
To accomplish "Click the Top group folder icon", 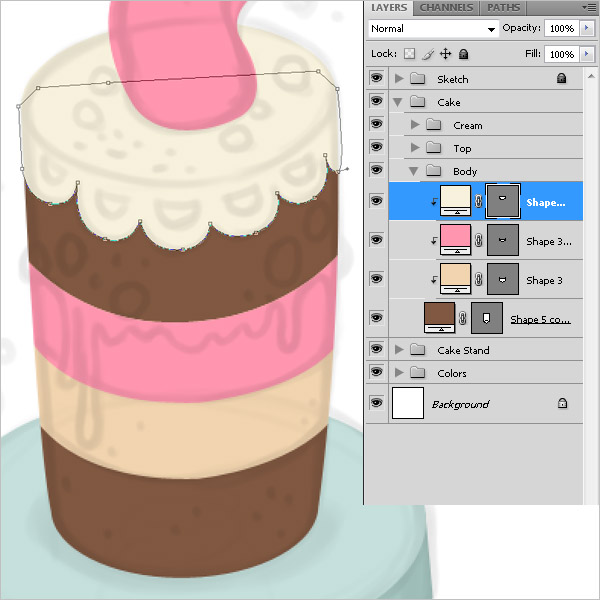I will [434, 148].
